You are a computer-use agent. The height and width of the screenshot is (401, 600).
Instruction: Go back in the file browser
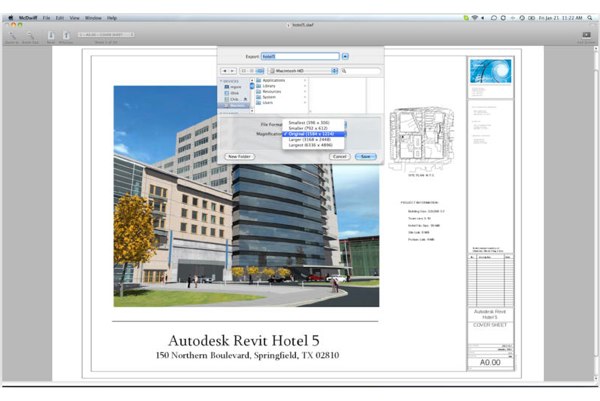(225, 71)
